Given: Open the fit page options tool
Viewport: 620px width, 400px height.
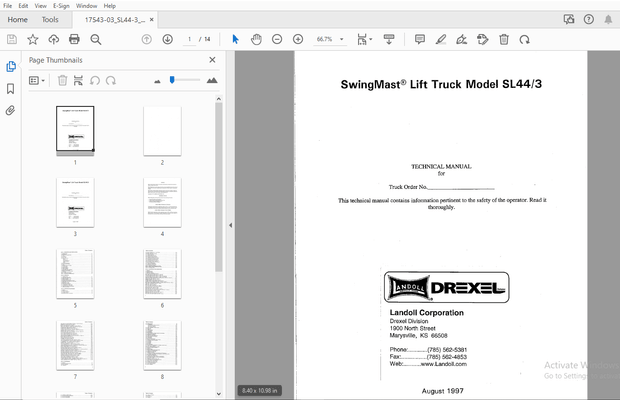Looking at the screenshot, I should click(x=364, y=39).
